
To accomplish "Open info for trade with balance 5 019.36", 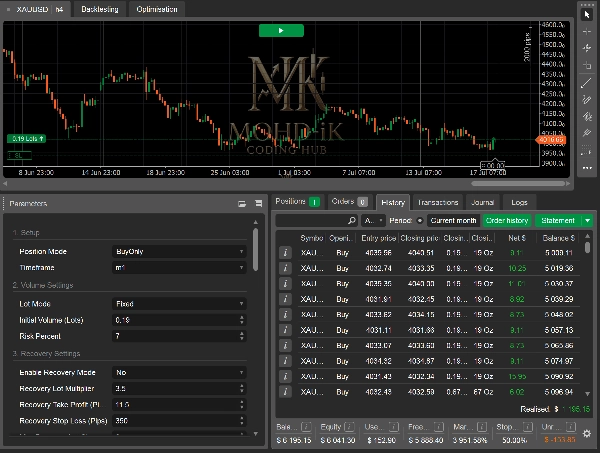I will pos(285,268).
